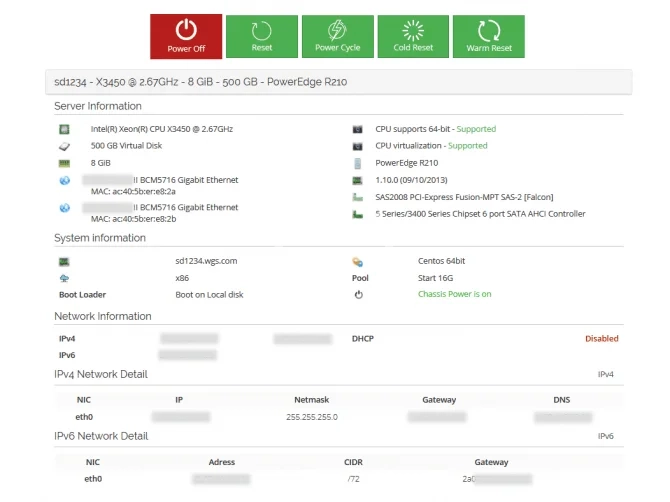
Task: Click the sd1234.wgs.com hostname
Action: 206,261
